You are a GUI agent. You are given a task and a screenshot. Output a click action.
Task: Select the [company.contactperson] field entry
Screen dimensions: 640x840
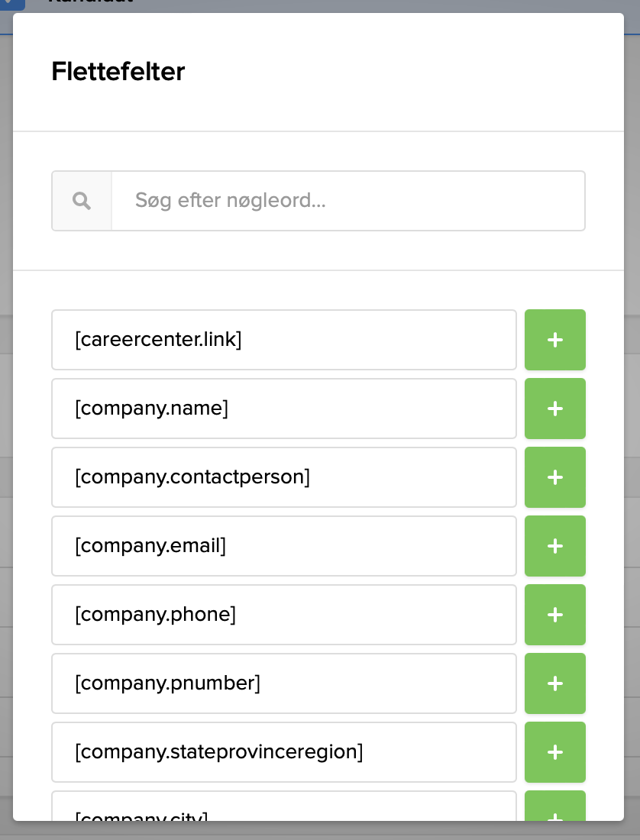pyautogui.click(x=283, y=477)
